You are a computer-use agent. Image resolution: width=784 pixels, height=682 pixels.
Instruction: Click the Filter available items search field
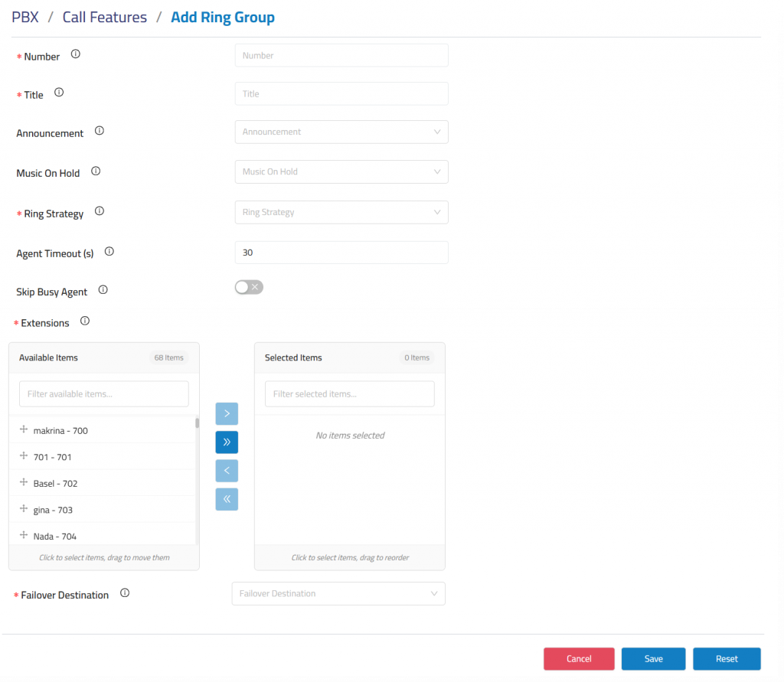[x=104, y=394]
